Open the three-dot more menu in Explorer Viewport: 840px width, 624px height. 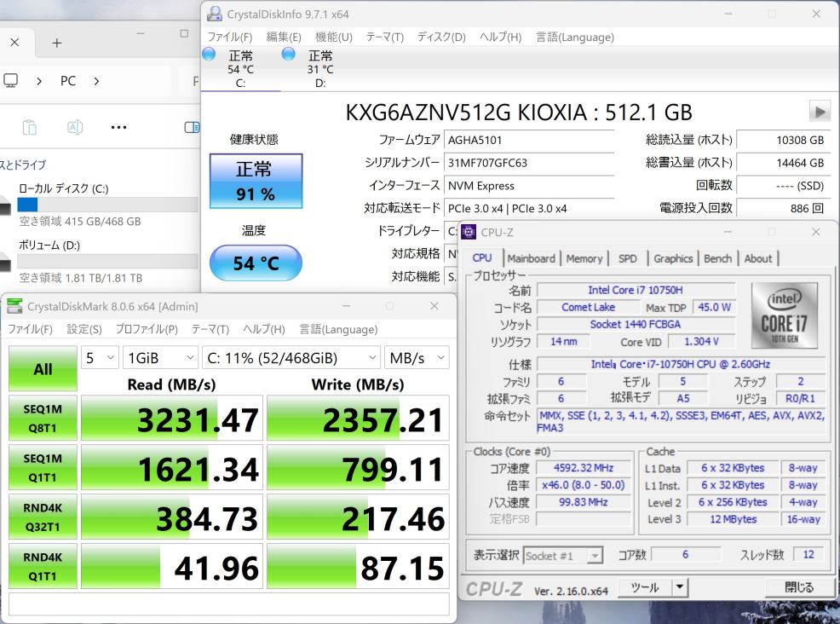[x=118, y=128]
